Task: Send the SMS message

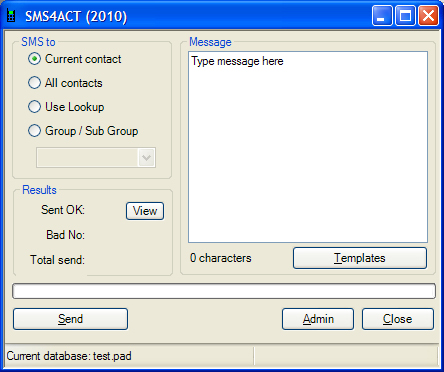Action: 70,319
